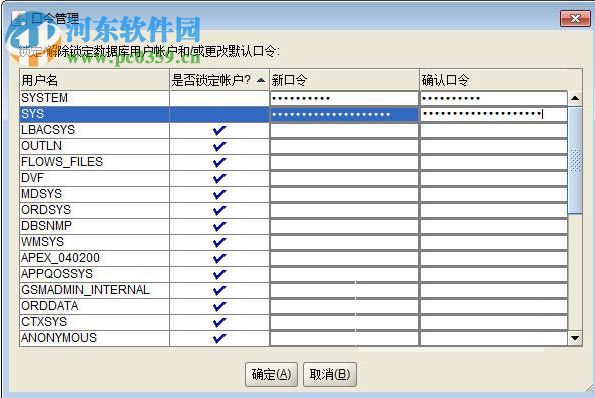Sort by 是否锁定帐户? column header
The image size is (595, 398).
[x=219, y=80]
